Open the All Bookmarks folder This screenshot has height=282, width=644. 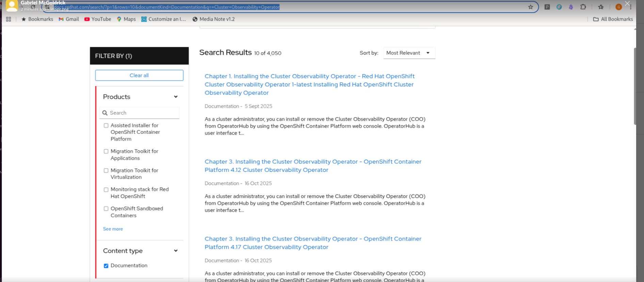pos(613,19)
